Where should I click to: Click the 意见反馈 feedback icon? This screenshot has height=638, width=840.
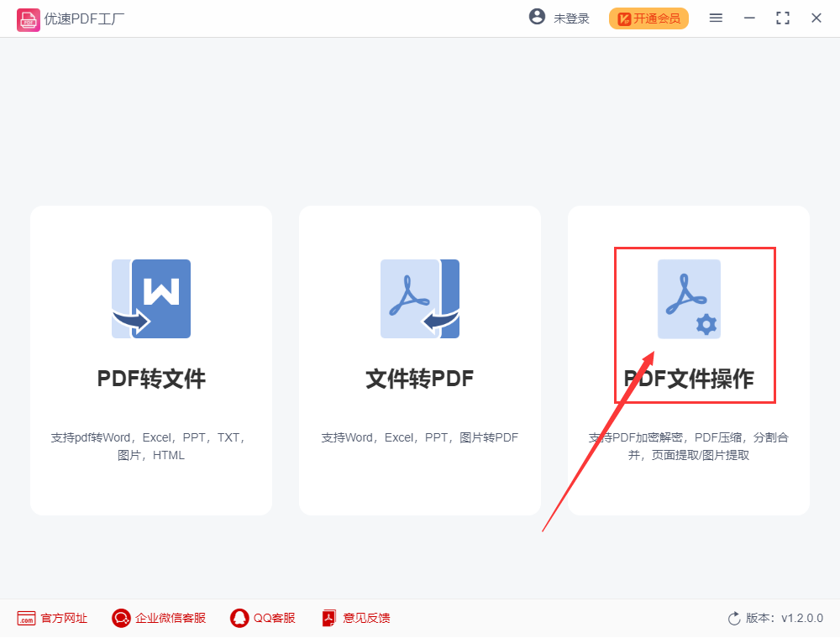click(328, 618)
